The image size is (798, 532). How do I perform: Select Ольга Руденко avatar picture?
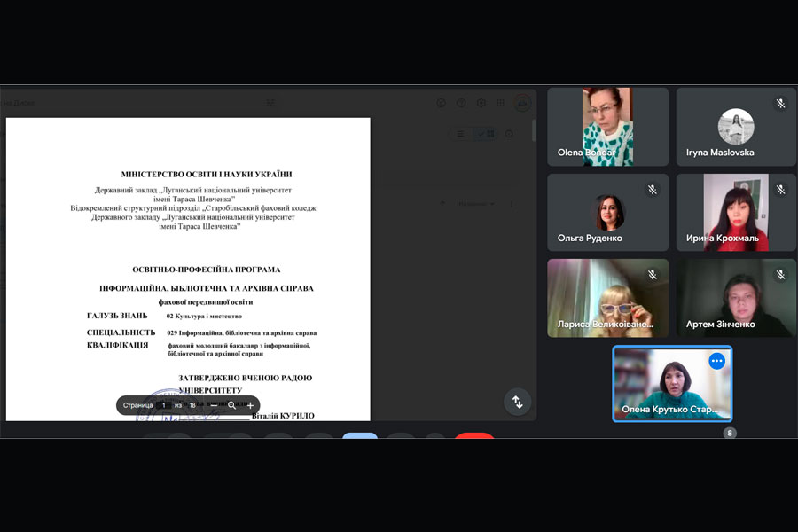point(607,212)
